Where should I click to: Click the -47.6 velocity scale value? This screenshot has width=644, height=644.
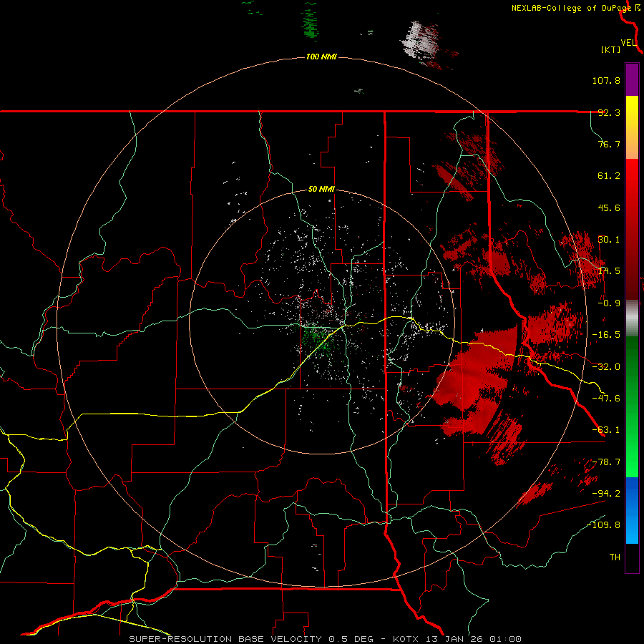coord(606,399)
